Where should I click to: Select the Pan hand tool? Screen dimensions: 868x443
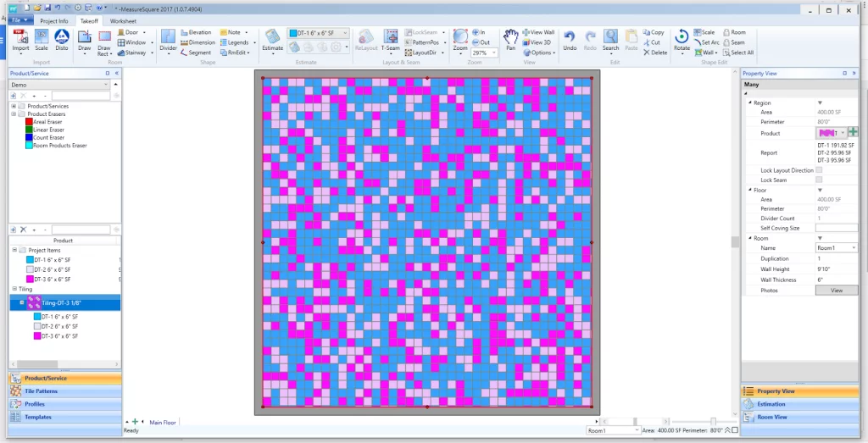click(x=510, y=38)
